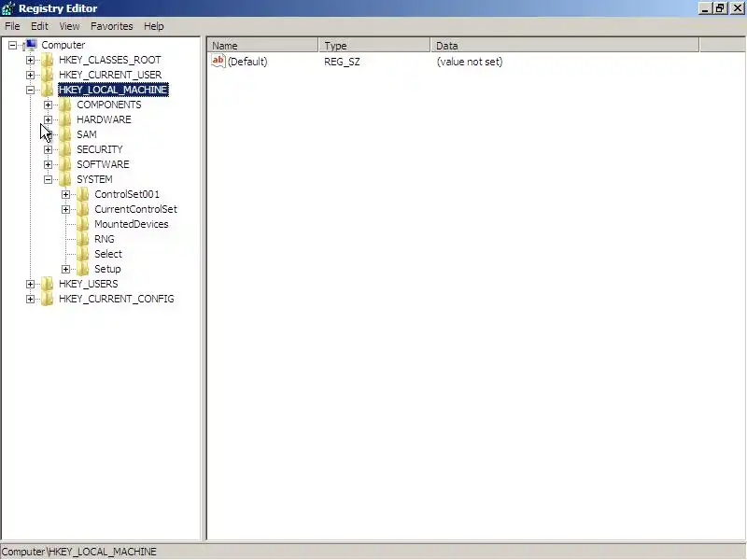747x560 pixels.
Task: Expand the COMPONENTS key
Action: tap(48, 105)
